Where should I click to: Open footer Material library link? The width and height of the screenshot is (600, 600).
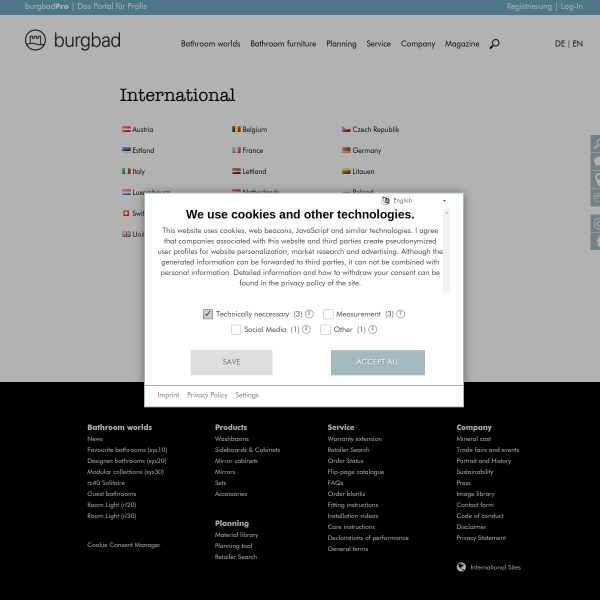[x=236, y=535]
